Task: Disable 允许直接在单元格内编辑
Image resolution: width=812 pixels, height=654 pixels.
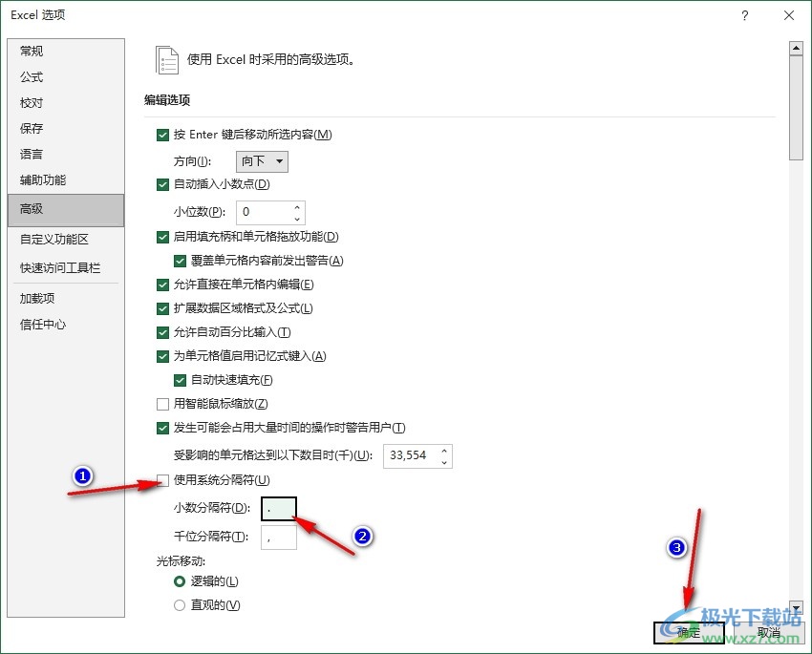Action: click(162, 285)
